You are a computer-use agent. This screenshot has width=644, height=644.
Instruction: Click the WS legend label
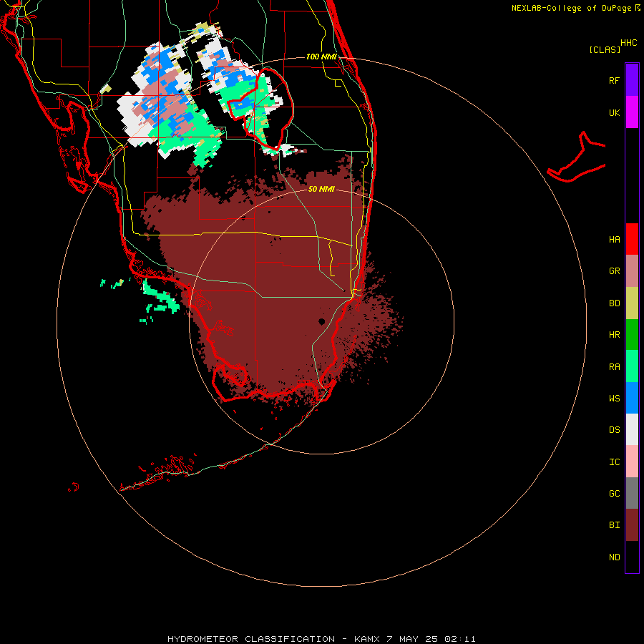(614, 398)
